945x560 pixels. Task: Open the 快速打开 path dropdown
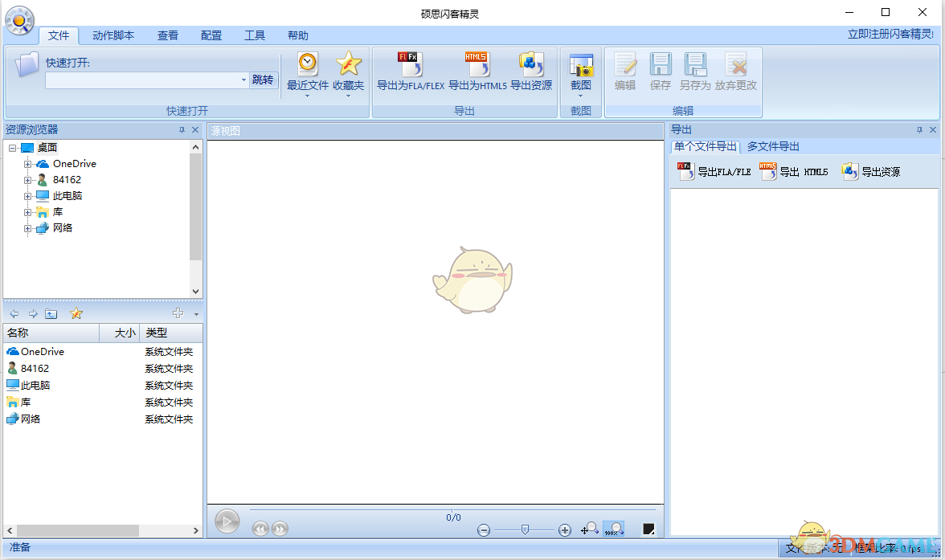point(243,80)
